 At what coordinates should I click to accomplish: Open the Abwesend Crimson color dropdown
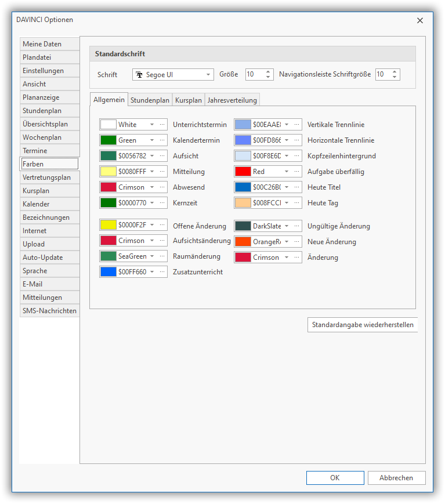152,187
